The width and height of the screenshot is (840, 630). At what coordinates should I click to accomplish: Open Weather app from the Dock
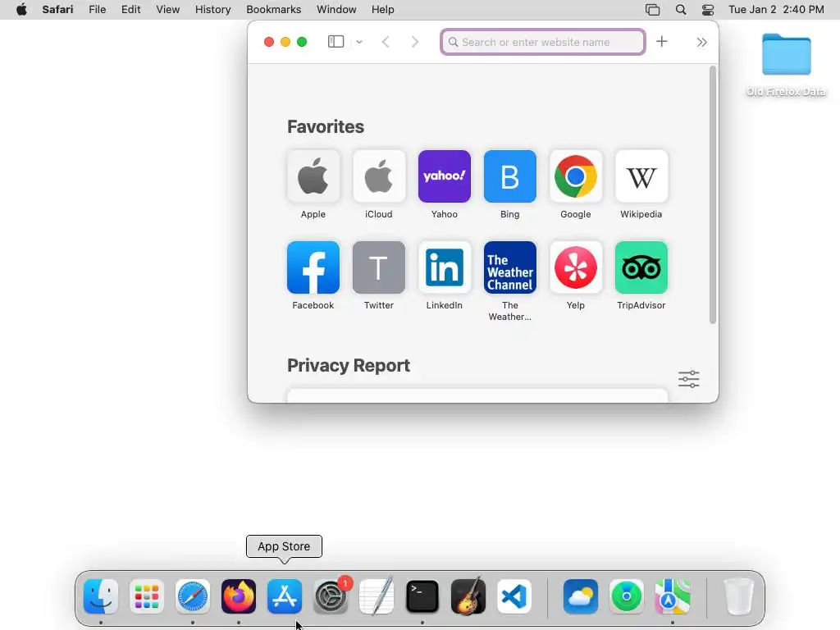[581, 596]
